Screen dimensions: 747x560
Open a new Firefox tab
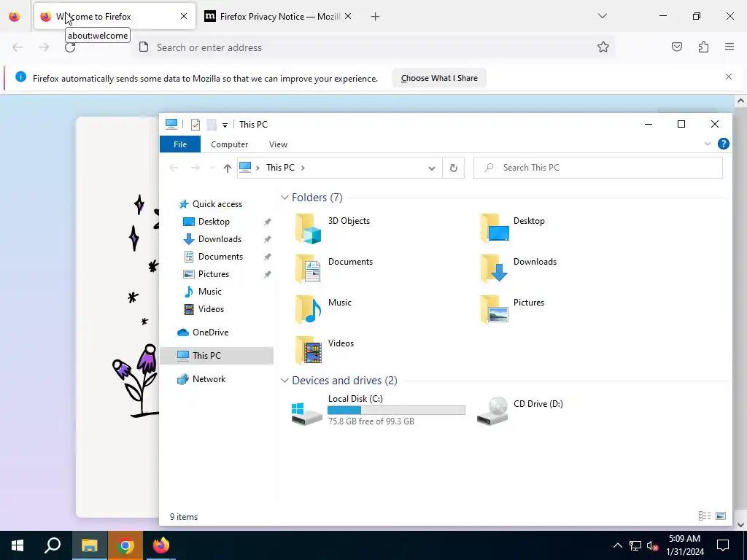coord(376,17)
